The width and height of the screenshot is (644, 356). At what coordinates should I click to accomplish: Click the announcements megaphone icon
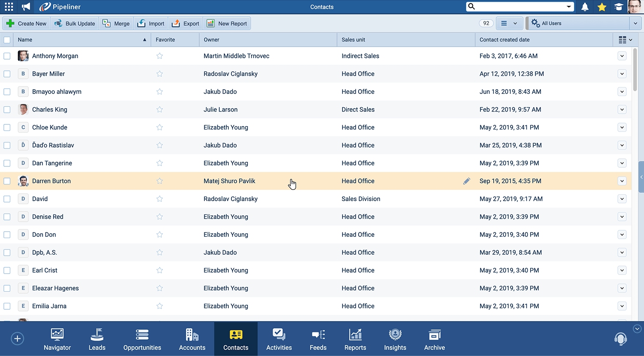tap(26, 7)
